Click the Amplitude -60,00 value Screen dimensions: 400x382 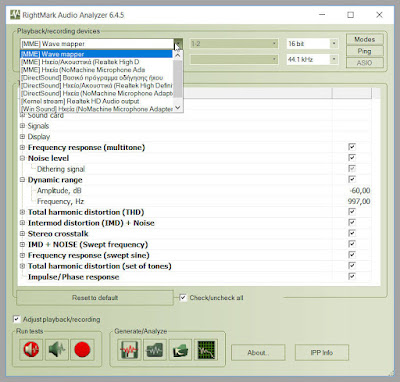pos(360,191)
